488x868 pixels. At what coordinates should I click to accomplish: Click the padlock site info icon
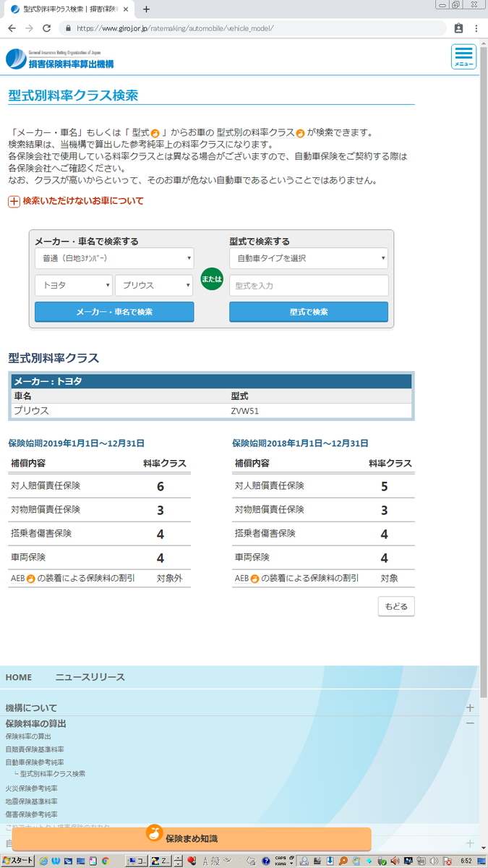(x=69, y=29)
